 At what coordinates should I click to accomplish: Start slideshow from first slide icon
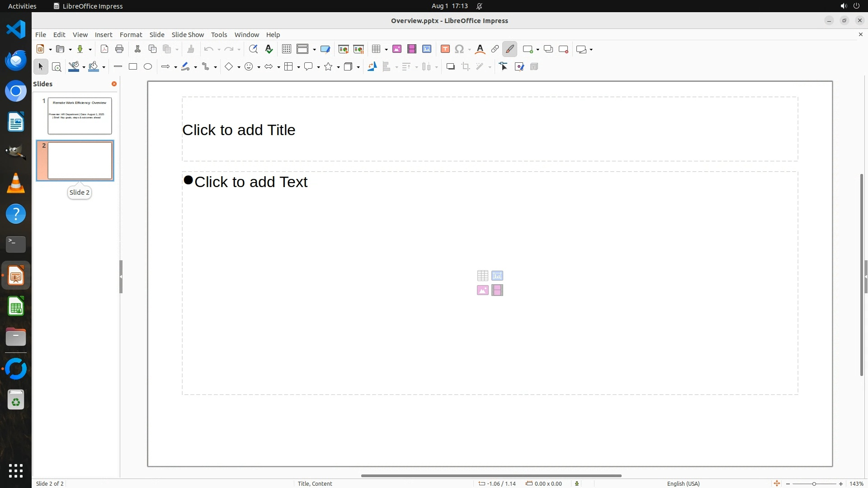tap(343, 49)
